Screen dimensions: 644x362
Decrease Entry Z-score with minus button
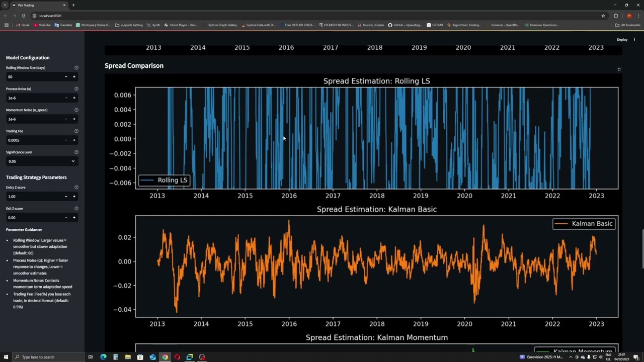coord(66,197)
